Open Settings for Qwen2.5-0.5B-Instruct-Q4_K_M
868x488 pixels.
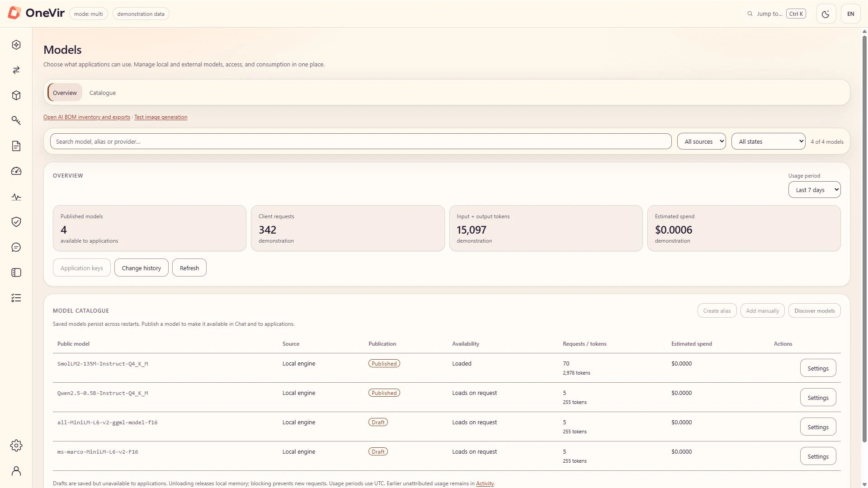click(x=818, y=398)
